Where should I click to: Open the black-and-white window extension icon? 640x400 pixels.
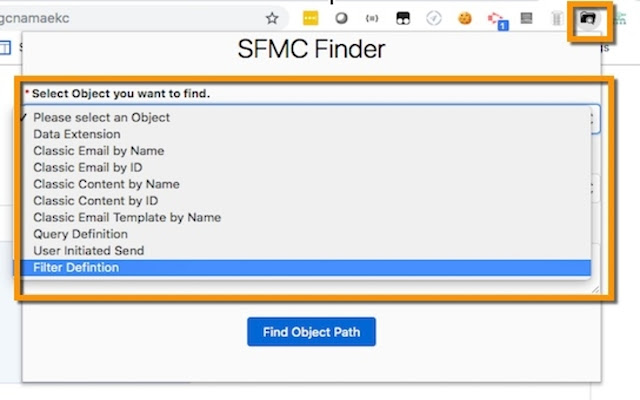pos(403,18)
